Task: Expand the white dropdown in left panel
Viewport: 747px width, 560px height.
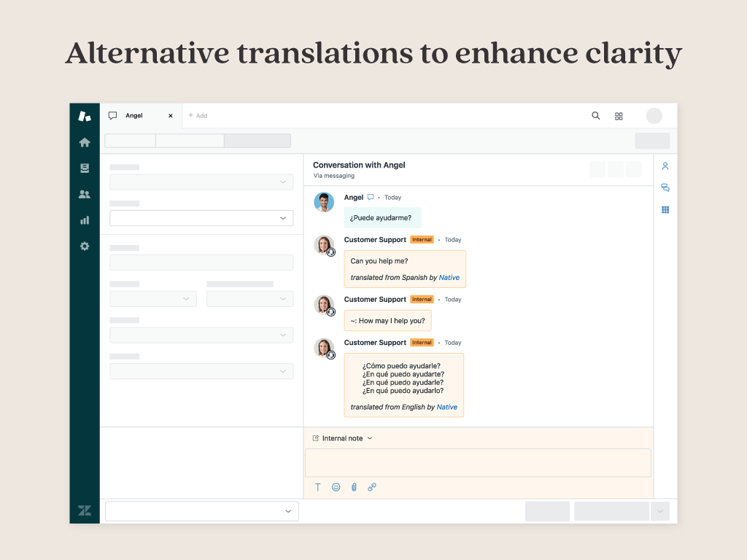Action: click(x=201, y=218)
